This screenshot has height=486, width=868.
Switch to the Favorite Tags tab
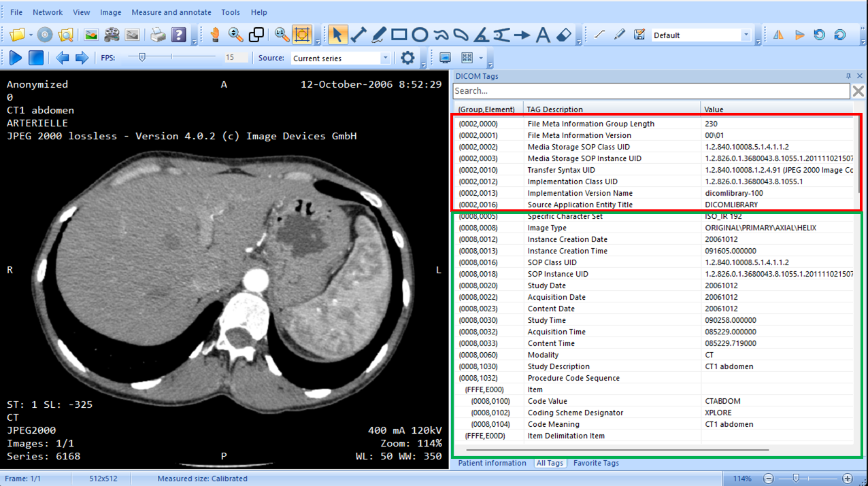click(x=596, y=463)
